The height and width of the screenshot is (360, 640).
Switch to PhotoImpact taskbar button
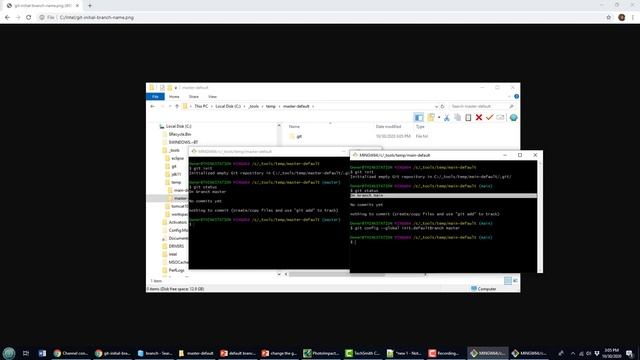[x=321, y=353]
